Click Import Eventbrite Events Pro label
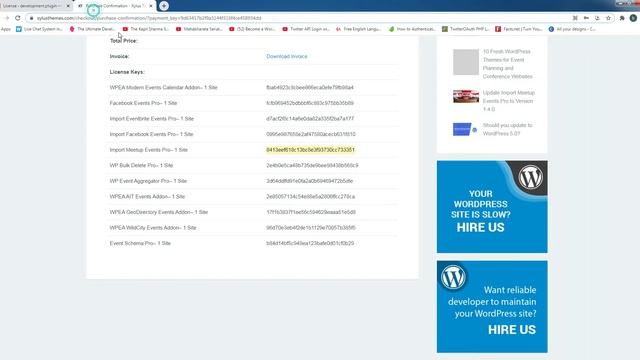The image size is (640, 360). (151, 118)
